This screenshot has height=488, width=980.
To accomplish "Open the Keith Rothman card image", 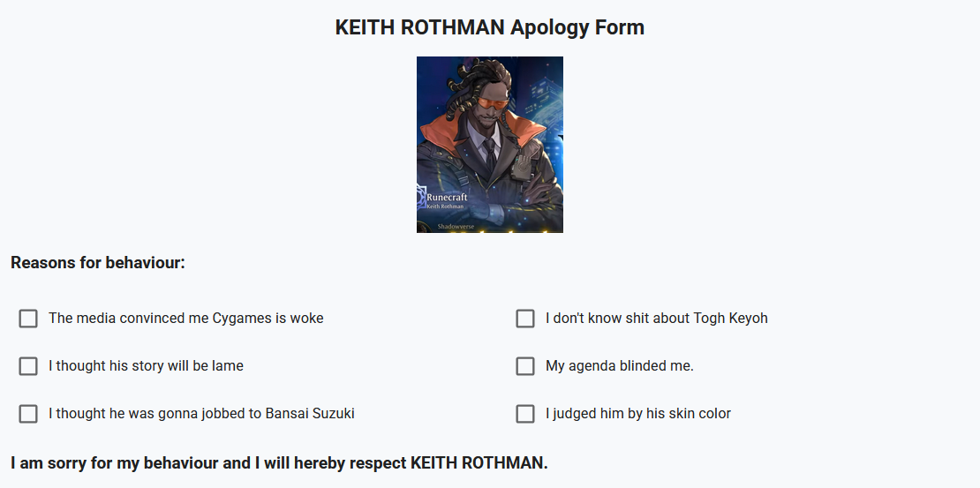I will click(490, 145).
